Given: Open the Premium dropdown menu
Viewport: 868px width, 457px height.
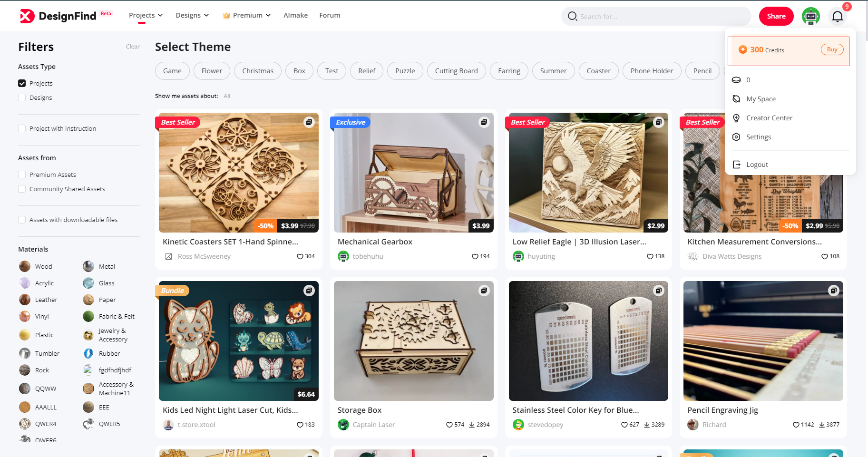Looking at the screenshot, I should [247, 15].
